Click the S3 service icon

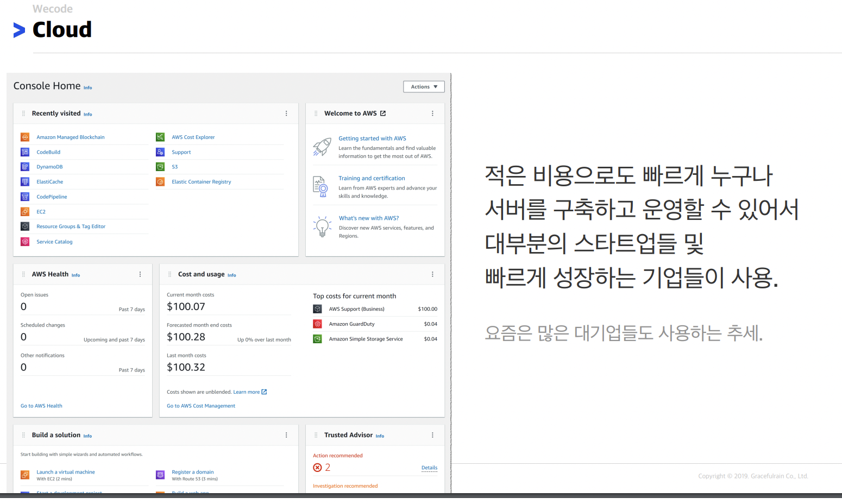[160, 167]
